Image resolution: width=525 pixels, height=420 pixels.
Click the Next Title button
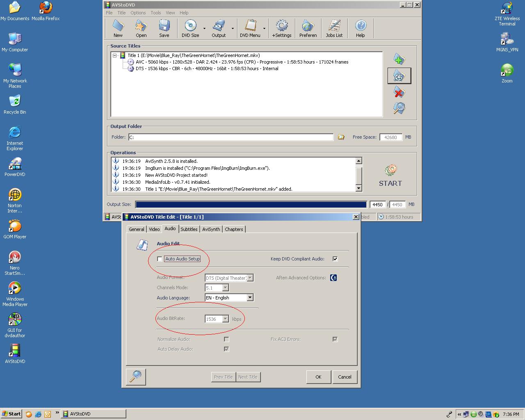pos(248,377)
